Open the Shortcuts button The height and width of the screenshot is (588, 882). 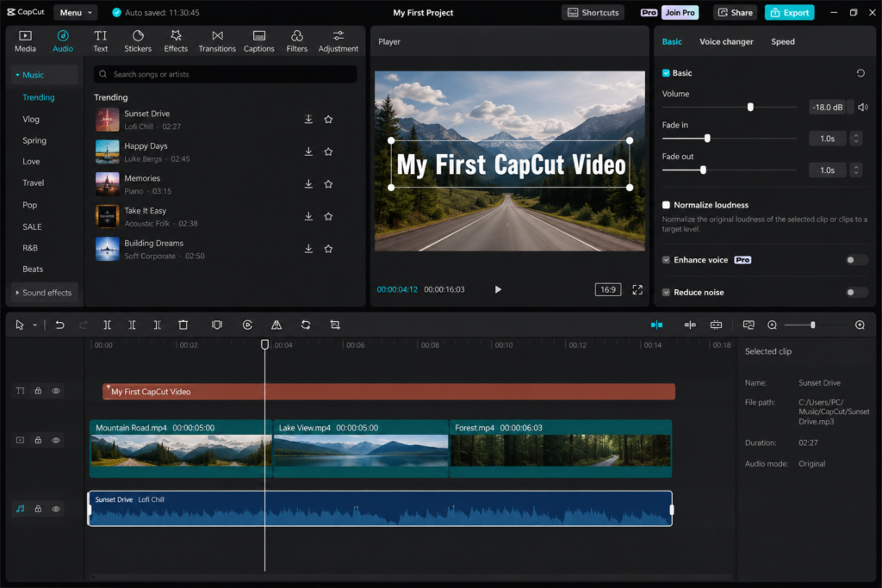coord(593,12)
